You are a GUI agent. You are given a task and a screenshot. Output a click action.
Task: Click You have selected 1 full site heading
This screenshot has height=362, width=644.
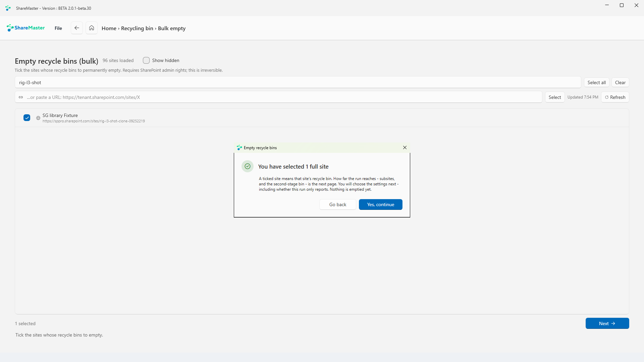(293, 167)
